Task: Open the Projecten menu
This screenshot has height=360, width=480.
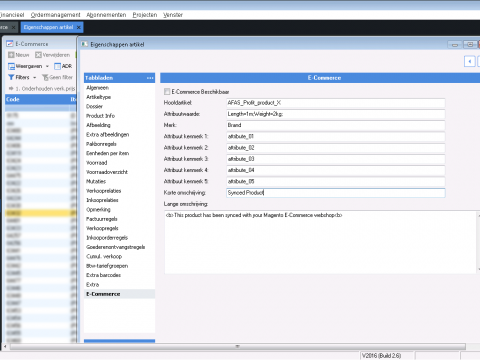Action: [145, 15]
